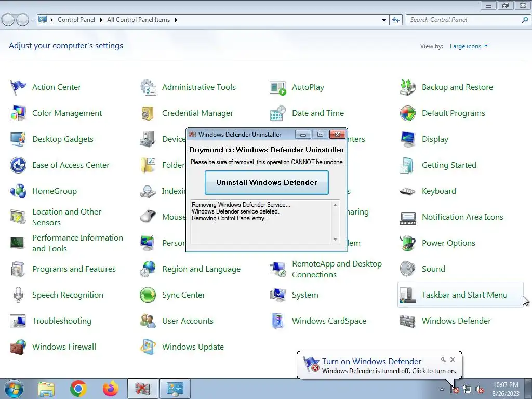
Task: Click the Back navigation button
Action: (8, 20)
